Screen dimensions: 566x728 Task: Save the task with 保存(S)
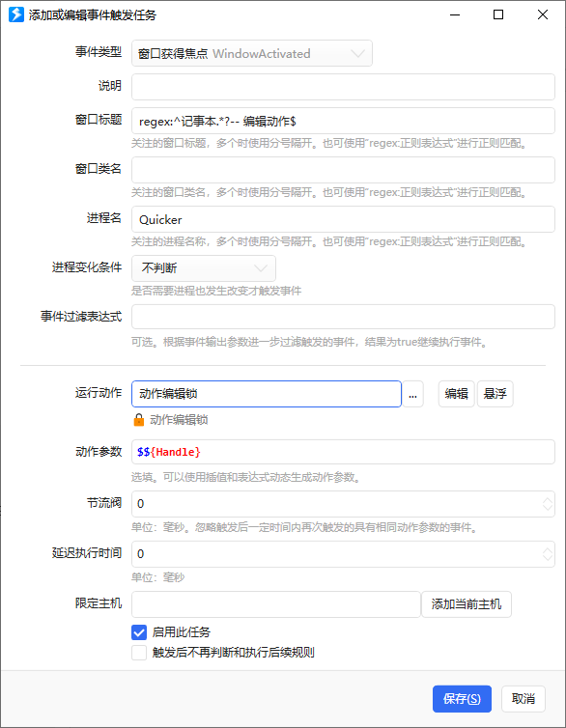[x=462, y=699]
